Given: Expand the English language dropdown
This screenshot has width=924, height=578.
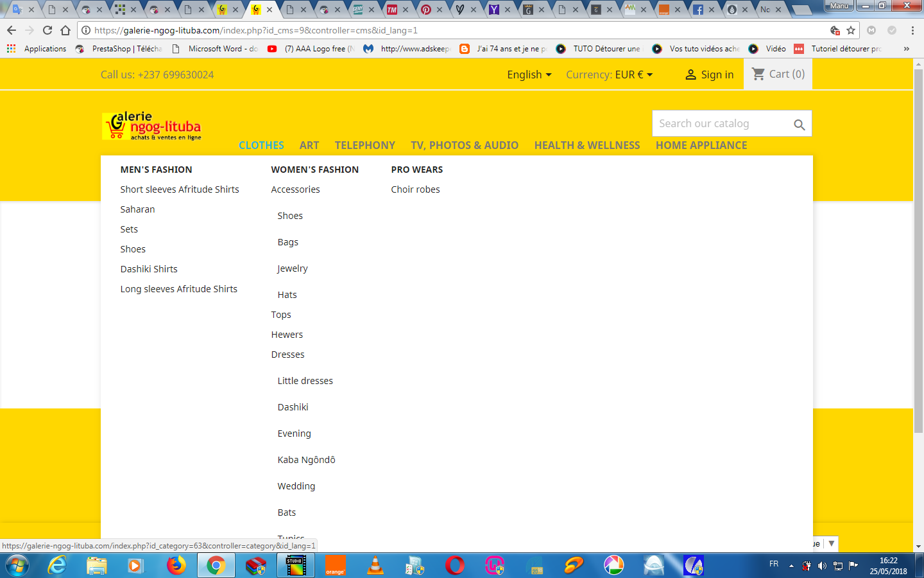Looking at the screenshot, I should tap(529, 74).
